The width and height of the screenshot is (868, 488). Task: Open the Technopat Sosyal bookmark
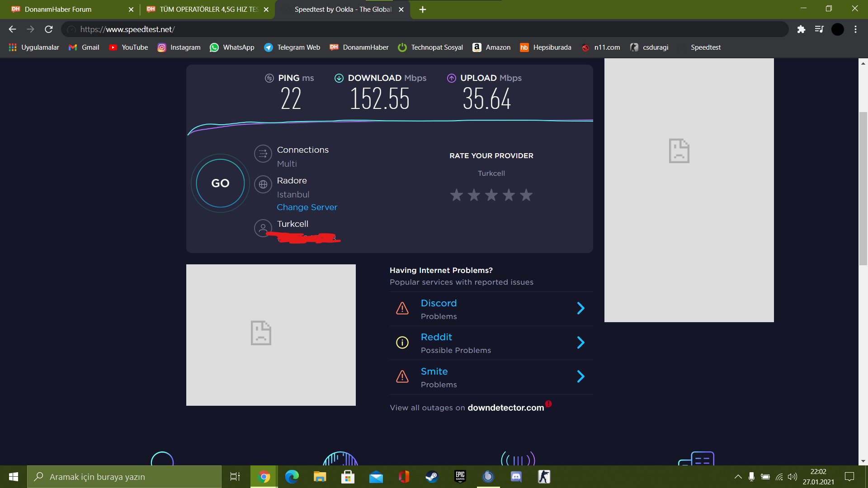tap(430, 47)
